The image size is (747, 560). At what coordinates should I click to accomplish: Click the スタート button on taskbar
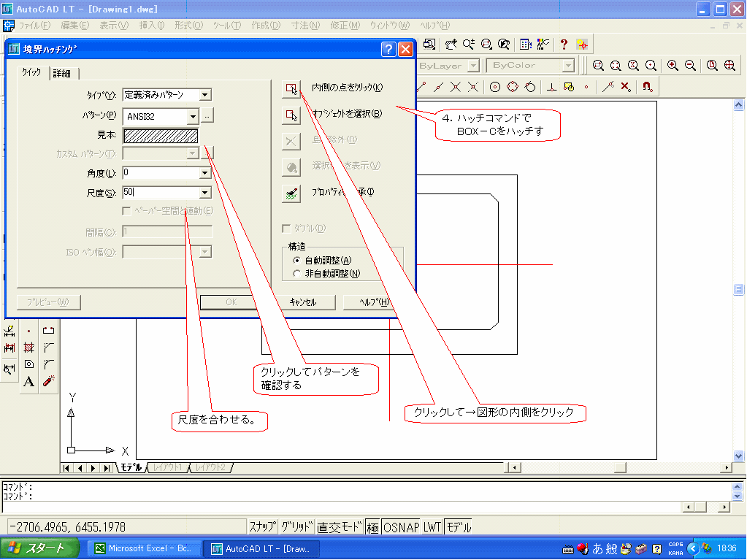pos(40,548)
